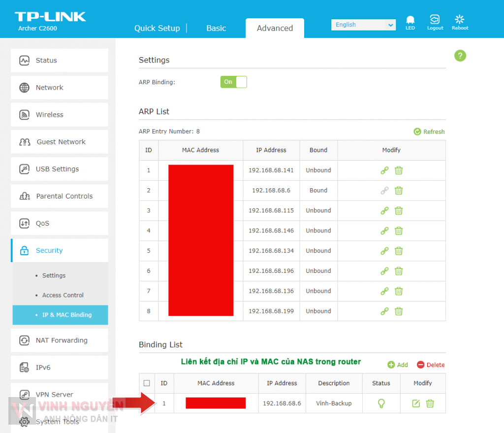
Task: Open the English language dropdown
Action: pyautogui.click(x=363, y=25)
